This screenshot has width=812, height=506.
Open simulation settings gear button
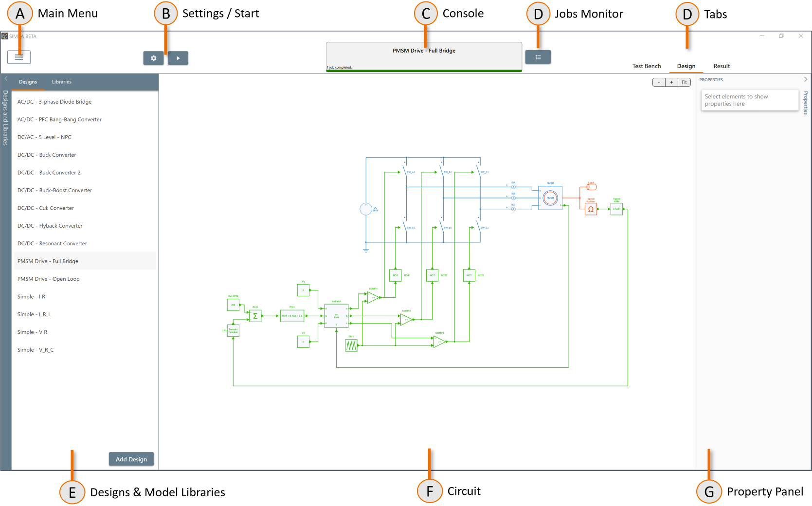[153, 58]
